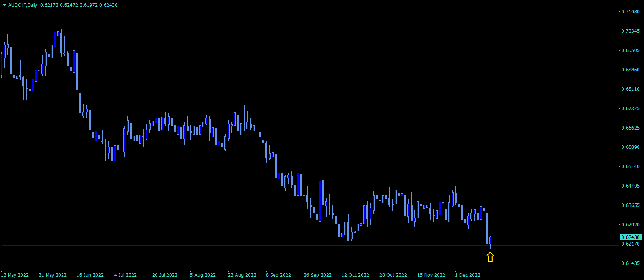Click the 31 May 2022 date label
The image size is (644, 280).
click(52, 275)
